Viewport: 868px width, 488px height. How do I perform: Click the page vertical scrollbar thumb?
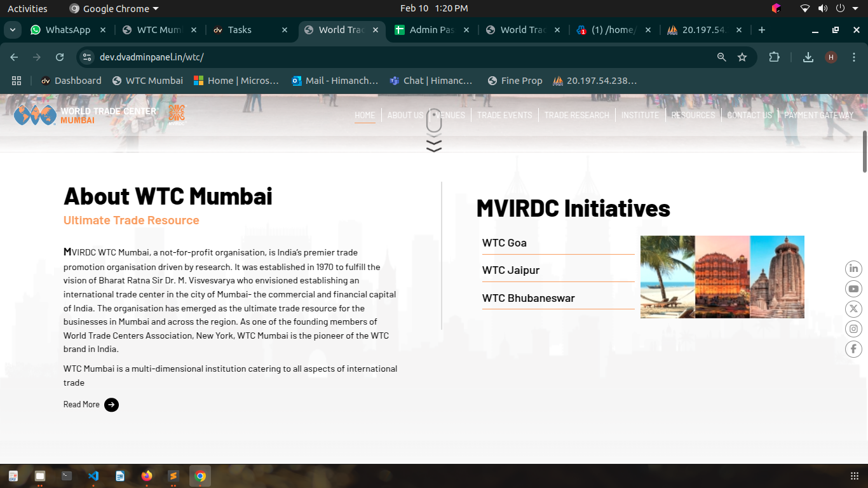tap(864, 151)
